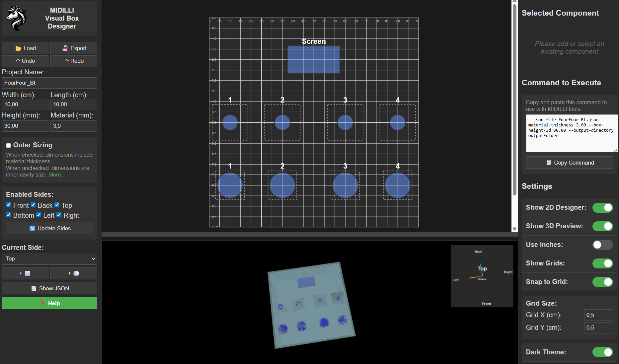
Task: Click the Height (mm) input
Action: [x=25, y=126]
